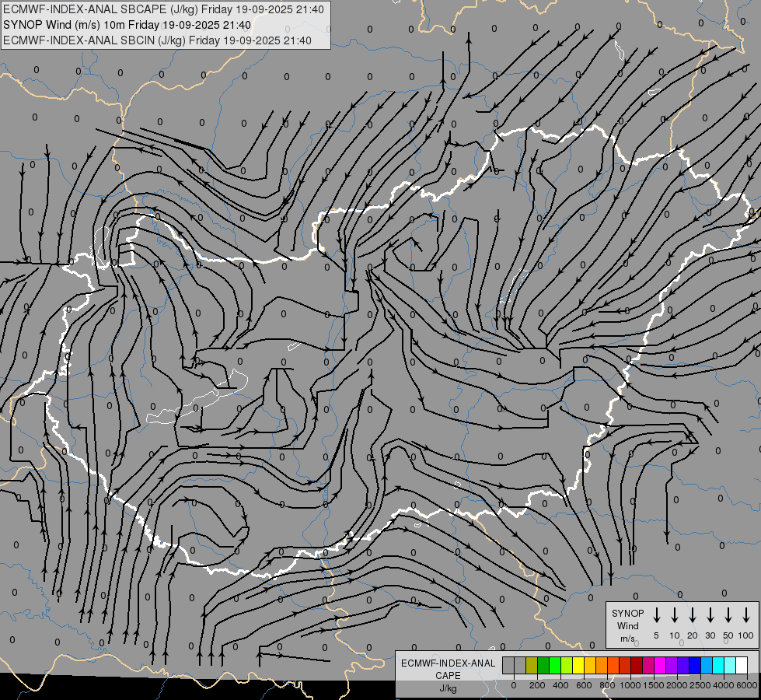Pick the sky blue swatch right of 2500
Screen dimensions: 761x700
[x=706, y=665]
